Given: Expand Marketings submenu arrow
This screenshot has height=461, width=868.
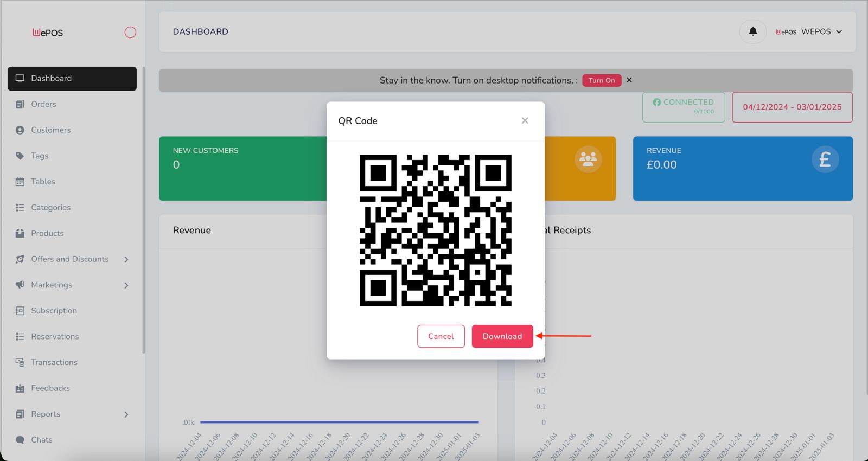Looking at the screenshot, I should (126, 285).
